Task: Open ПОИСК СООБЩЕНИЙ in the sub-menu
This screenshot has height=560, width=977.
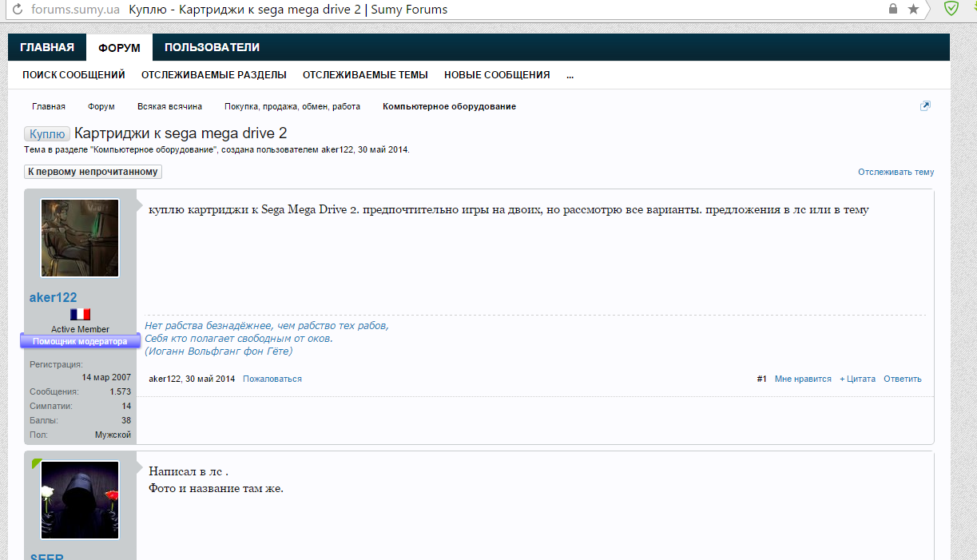Action: coord(73,75)
